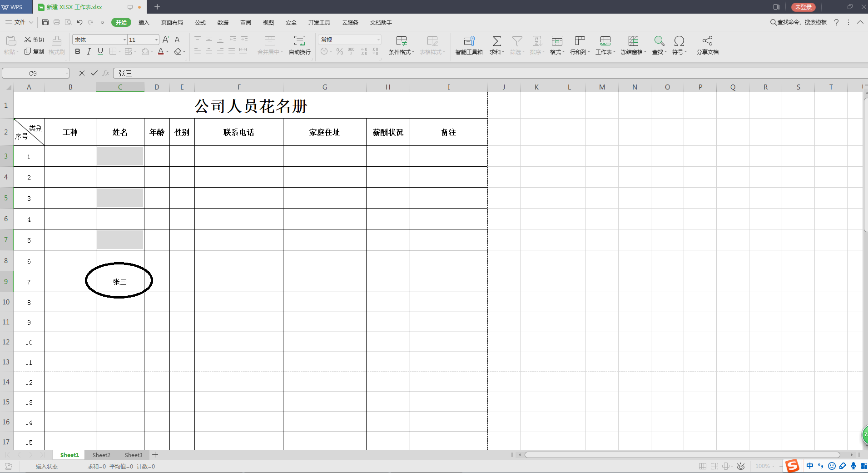Toggle Bold formatting
This screenshot has height=473, width=868.
[x=78, y=52]
